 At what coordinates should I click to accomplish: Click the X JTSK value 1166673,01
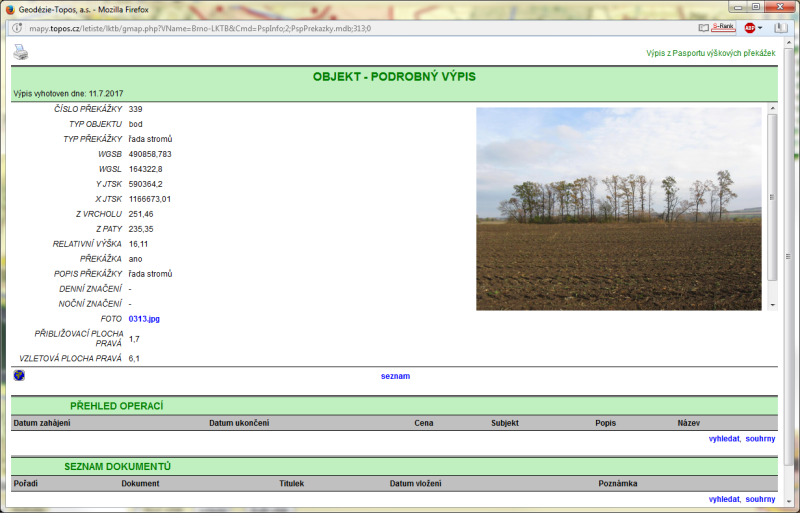pyautogui.click(x=150, y=199)
